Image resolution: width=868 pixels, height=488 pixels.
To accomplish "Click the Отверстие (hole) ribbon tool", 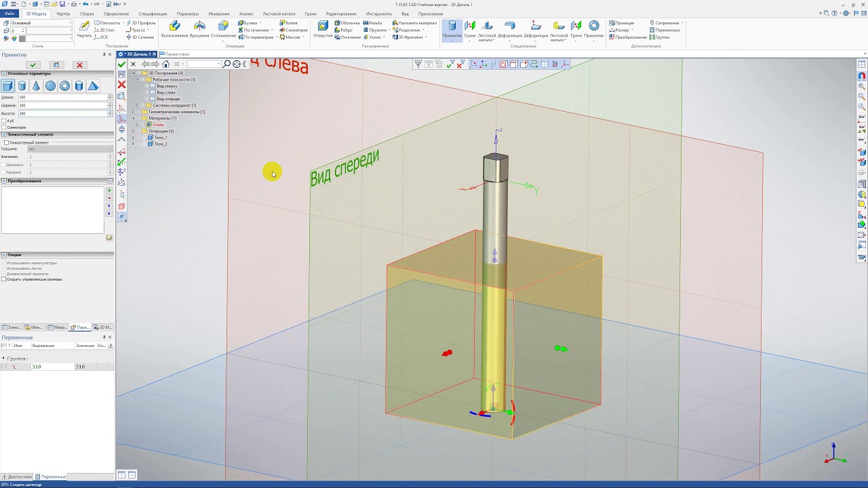I will tap(323, 29).
